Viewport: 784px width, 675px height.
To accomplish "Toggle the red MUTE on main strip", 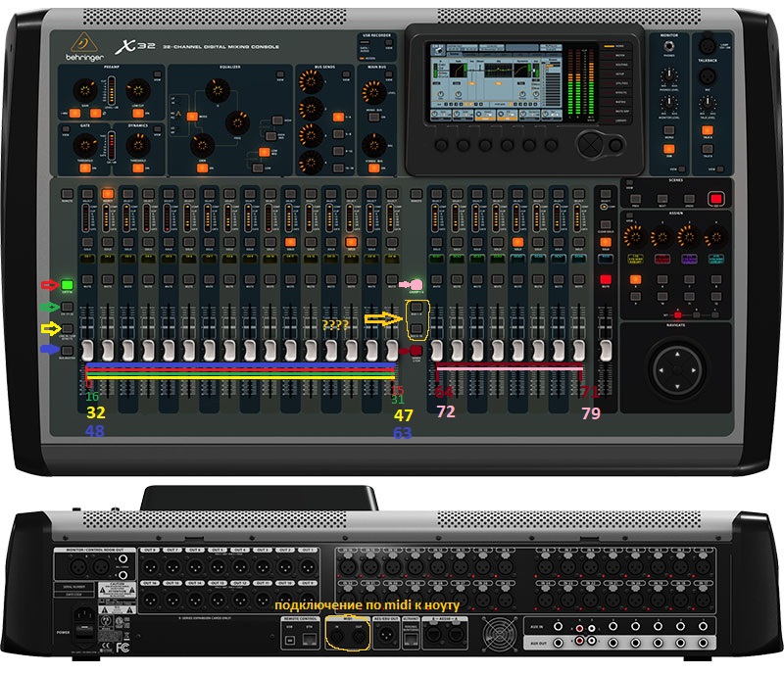I will point(606,279).
